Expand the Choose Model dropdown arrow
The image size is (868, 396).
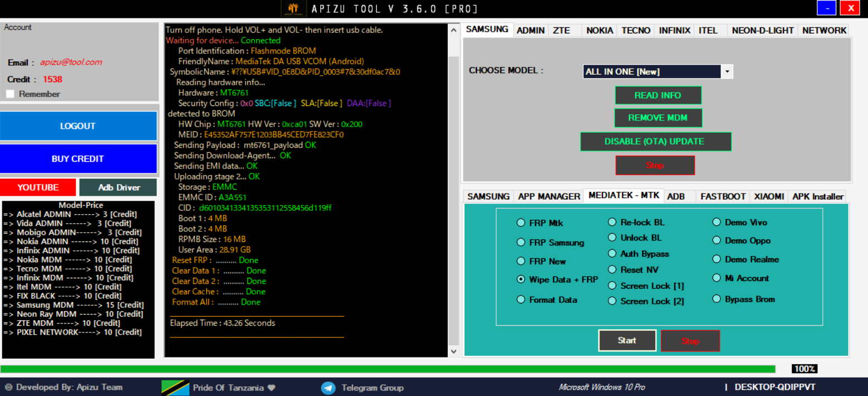pyautogui.click(x=726, y=72)
